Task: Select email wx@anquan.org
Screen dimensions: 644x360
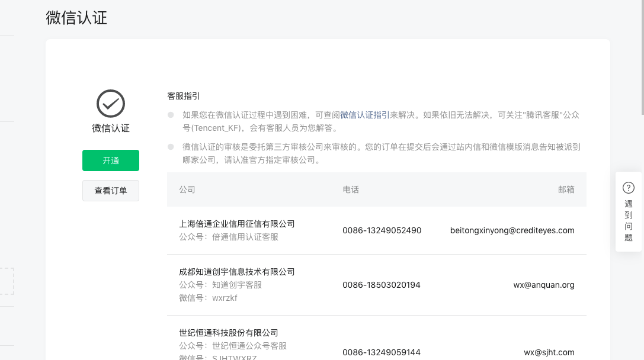Action: [x=544, y=285]
